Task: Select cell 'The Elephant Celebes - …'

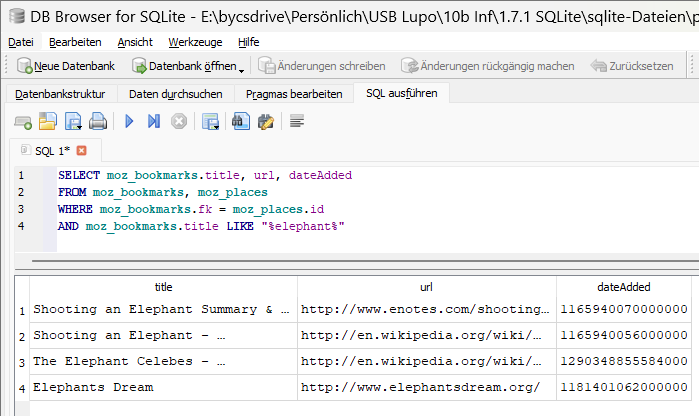Action: coord(163,361)
